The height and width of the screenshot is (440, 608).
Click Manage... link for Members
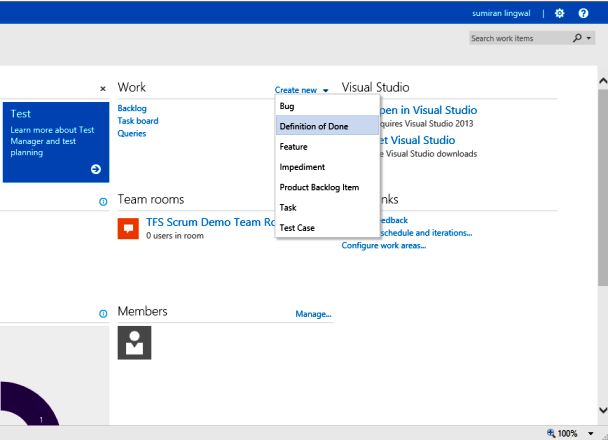click(x=313, y=314)
